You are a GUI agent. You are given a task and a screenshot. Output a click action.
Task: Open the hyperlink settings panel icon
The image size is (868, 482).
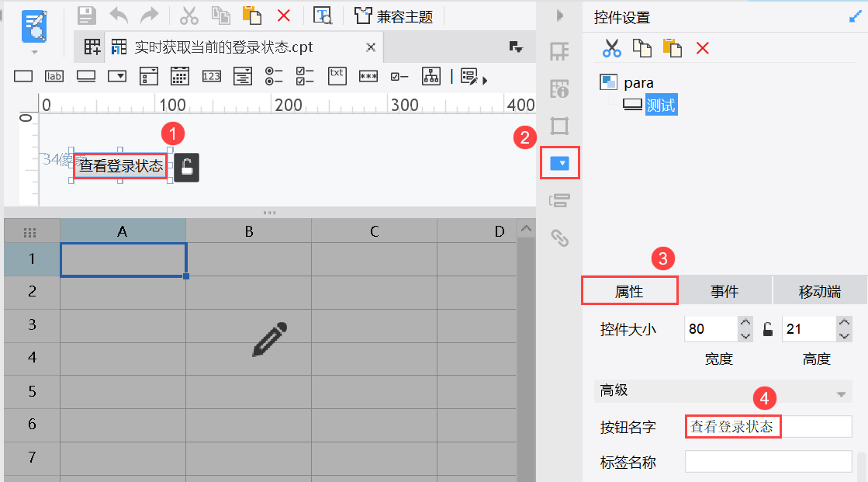point(560,238)
